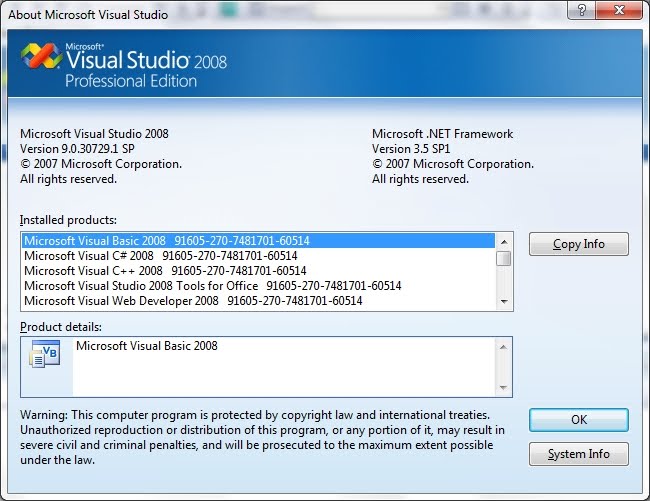Image resolution: width=650 pixels, height=501 pixels.
Task: Click product details scroll up arrow
Action: click(x=503, y=347)
